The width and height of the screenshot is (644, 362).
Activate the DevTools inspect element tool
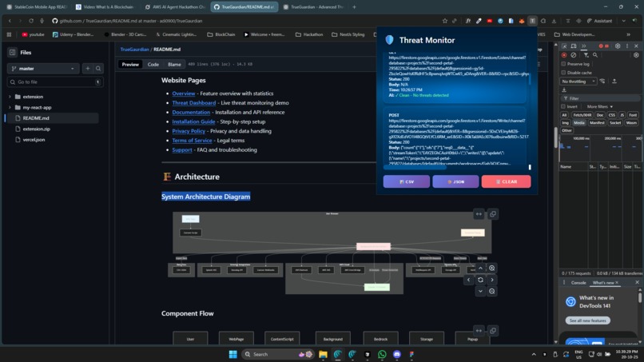coord(564,46)
